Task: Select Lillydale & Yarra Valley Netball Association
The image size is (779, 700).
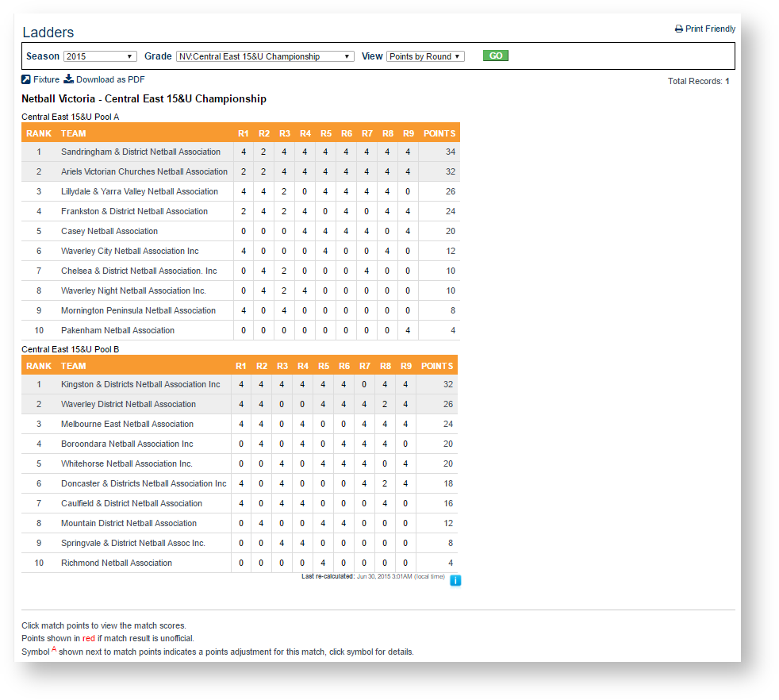Action: [x=140, y=191]
